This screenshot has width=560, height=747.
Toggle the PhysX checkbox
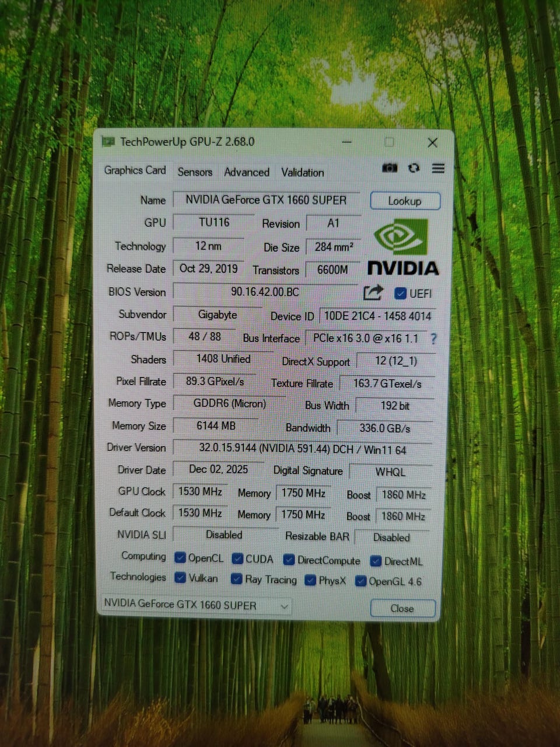click(x=310, y=581)
